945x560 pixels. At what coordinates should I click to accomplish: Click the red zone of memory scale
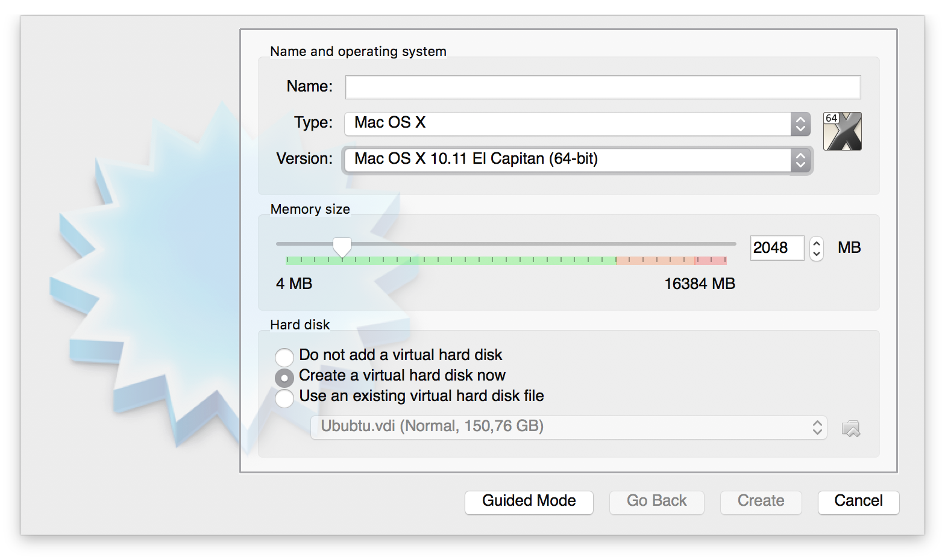711,260
